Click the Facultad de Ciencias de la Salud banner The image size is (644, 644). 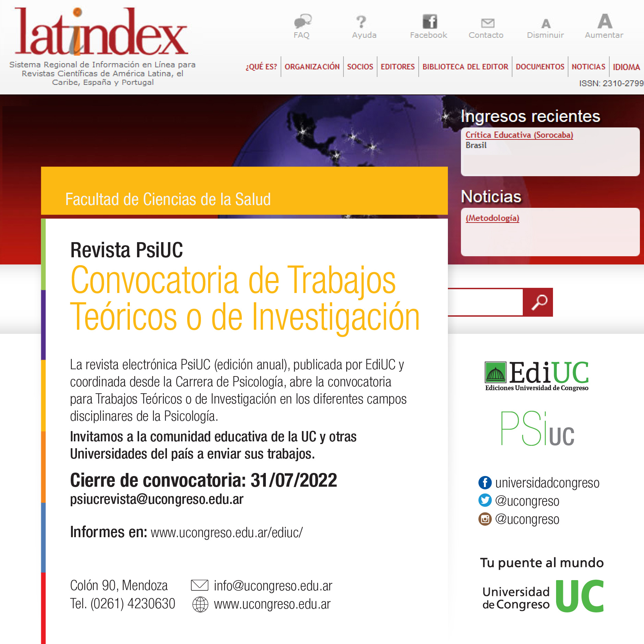pyautogui.click(x=244, y=191)
